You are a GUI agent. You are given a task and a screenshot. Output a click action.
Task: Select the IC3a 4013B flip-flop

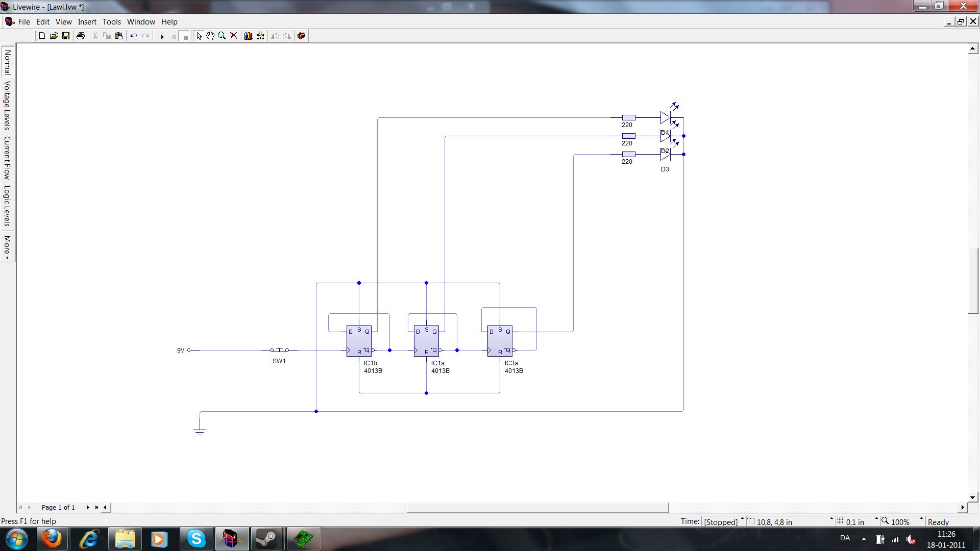[x=500, y=341]
